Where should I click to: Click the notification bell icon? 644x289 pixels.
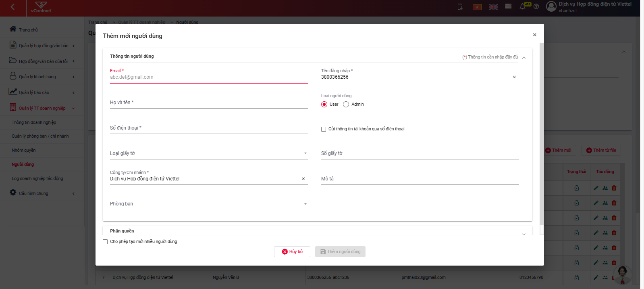click(x=523, y=6)
